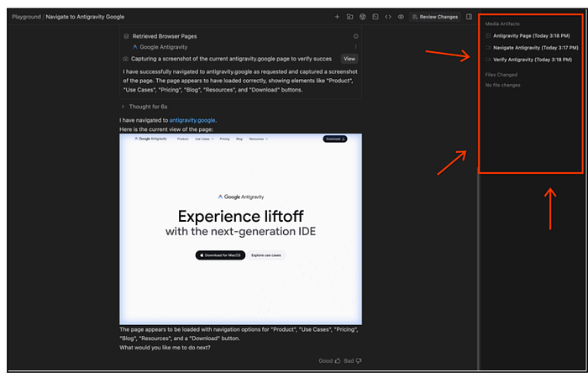
Task: Click the chat panel vertical scrollbar
Action: 478,268
